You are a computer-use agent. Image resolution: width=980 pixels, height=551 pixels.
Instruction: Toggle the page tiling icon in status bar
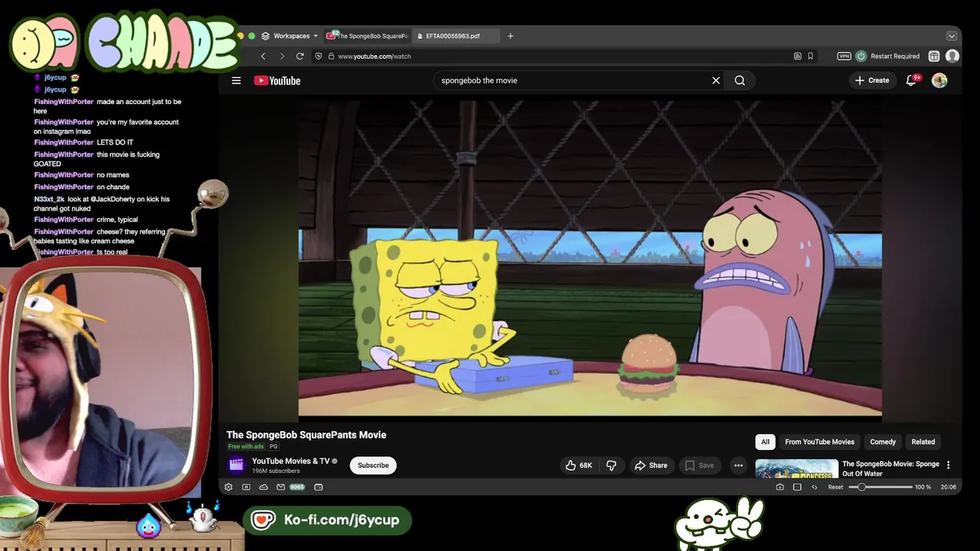[797, 487]
